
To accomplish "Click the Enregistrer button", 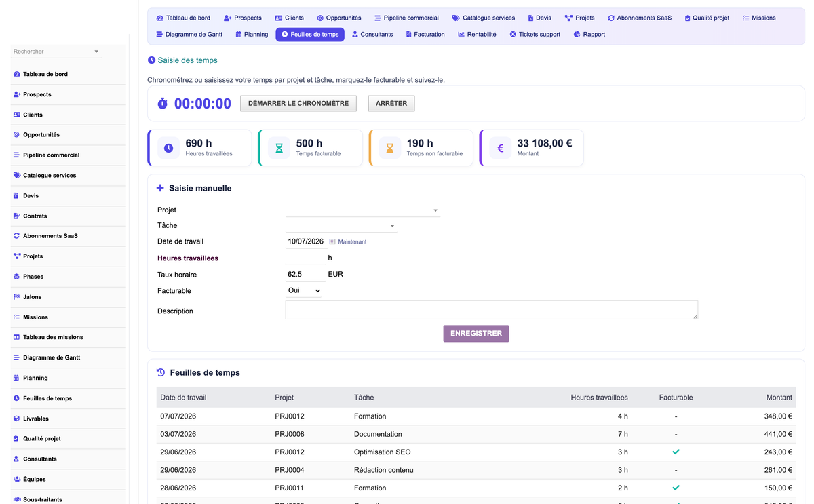I will (x=476, y=334).
